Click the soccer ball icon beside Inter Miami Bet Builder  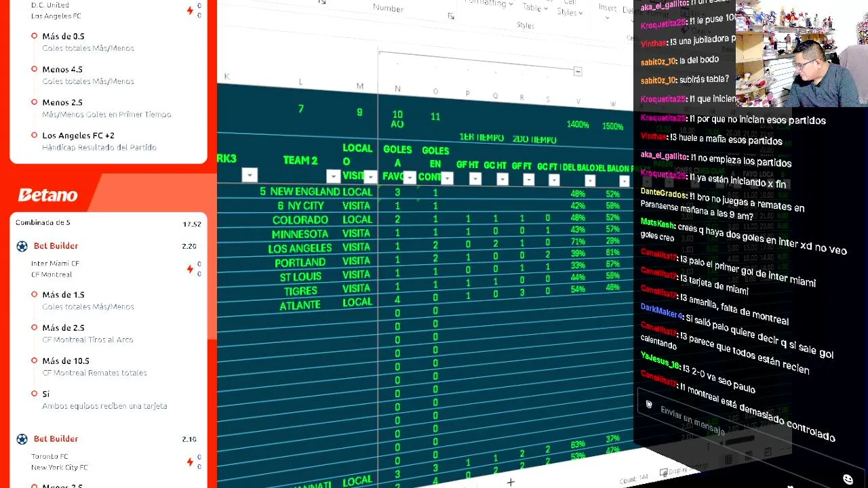click(22, 246)
